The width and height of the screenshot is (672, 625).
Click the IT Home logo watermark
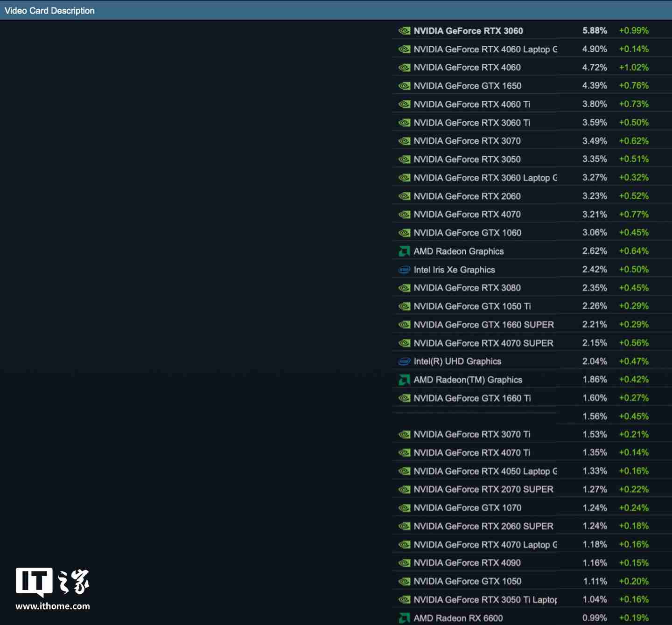52,582
